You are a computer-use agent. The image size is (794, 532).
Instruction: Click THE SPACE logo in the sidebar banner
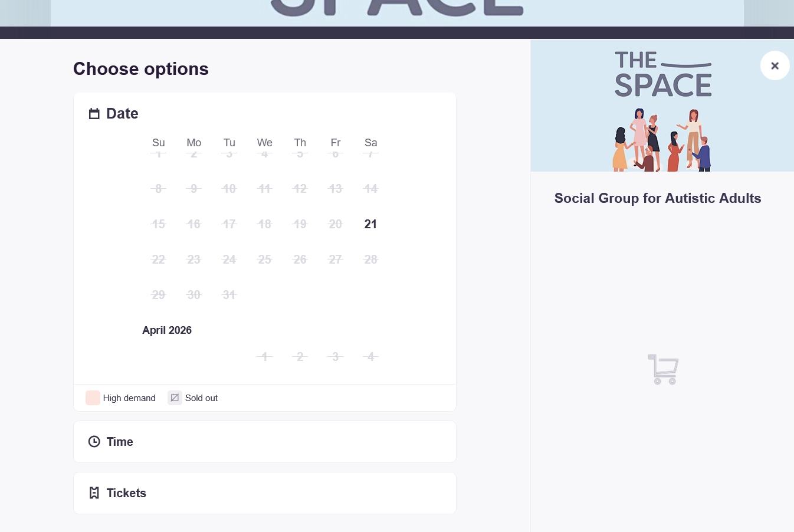pyautogui.click(x=662, y=73)
